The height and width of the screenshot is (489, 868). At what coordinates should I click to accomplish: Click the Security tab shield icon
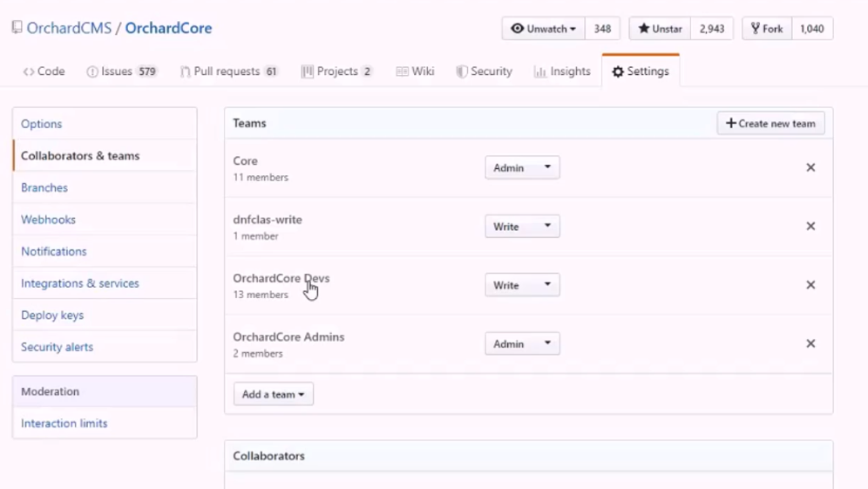point(461,71)
